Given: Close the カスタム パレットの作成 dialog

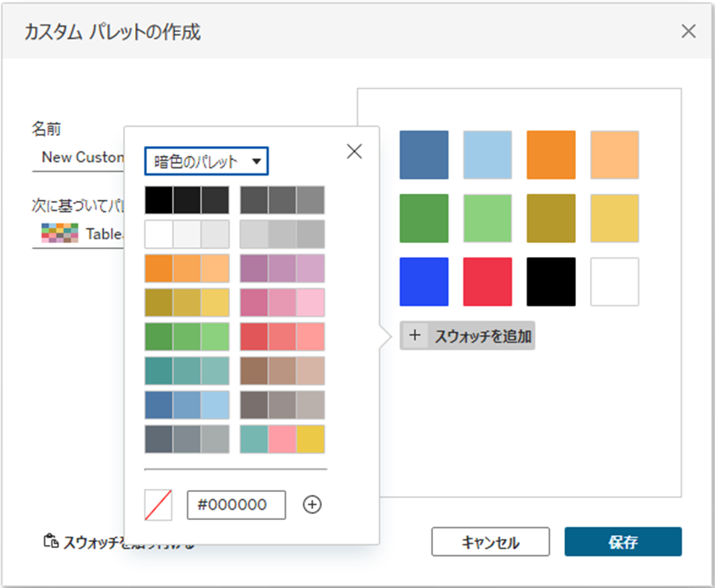Looking at the screenshot, I should 688,31.
